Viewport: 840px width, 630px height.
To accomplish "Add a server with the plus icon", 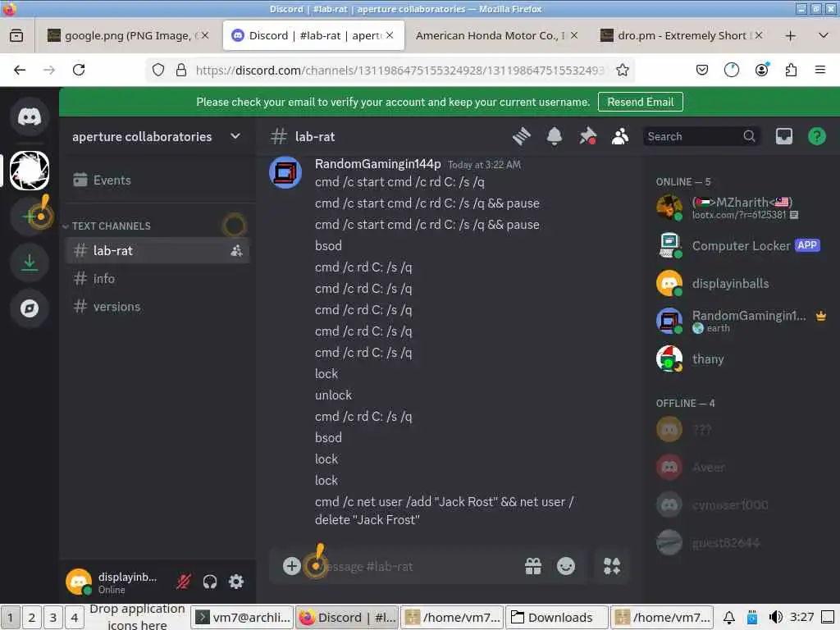I will point(30,216).
